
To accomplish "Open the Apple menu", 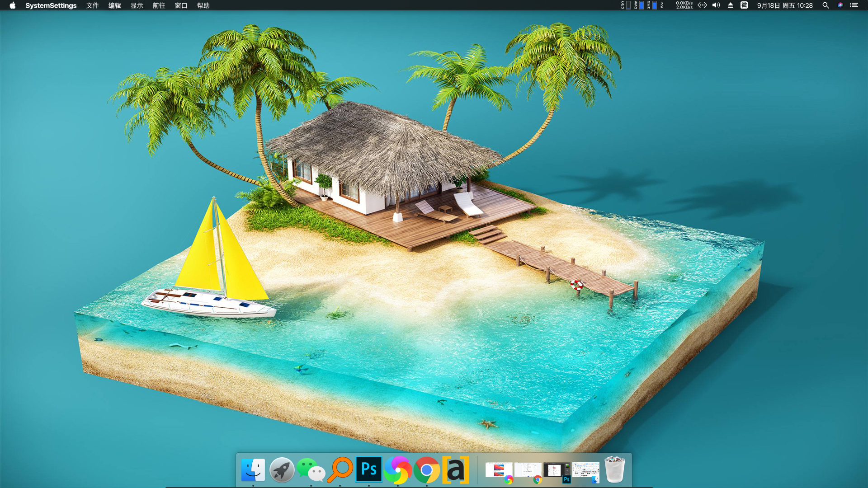I will 12,5.
